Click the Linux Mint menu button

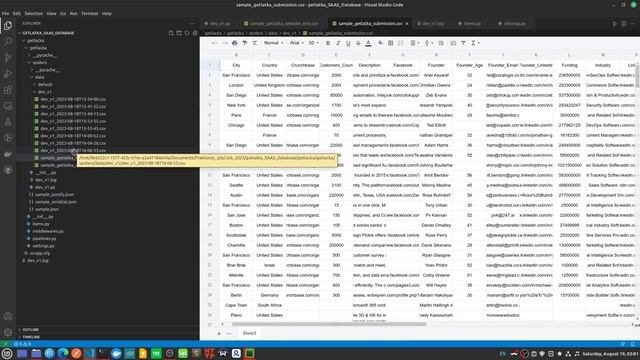pos(7,353)
